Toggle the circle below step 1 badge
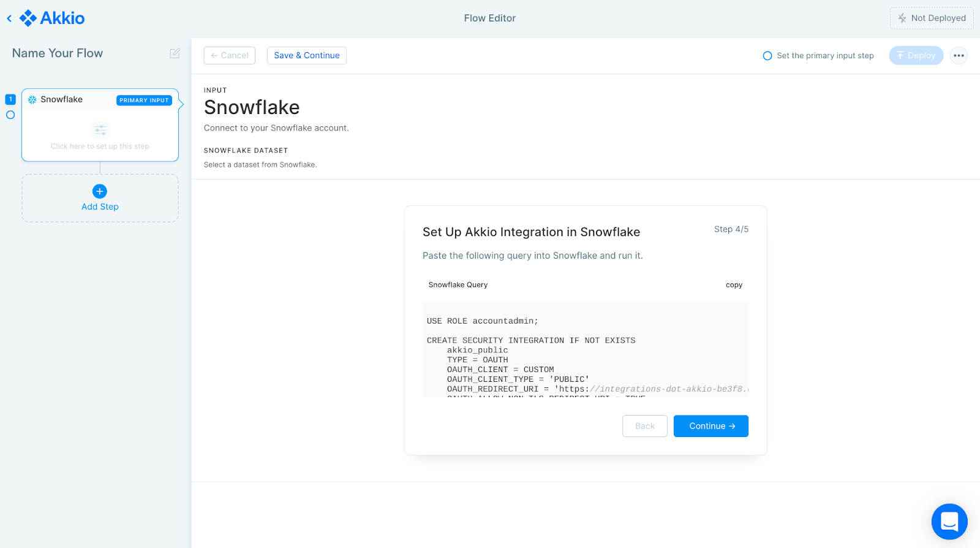 (10, 115)
